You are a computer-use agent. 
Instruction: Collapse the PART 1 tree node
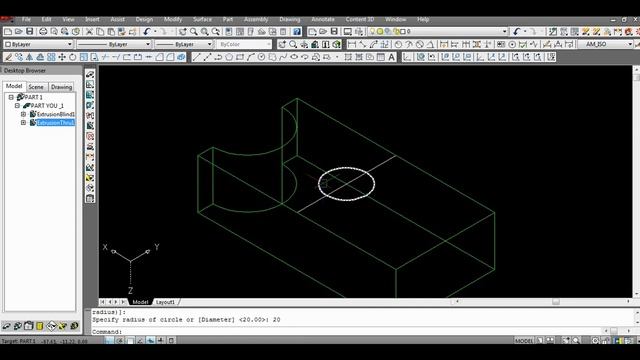(11, 97)
